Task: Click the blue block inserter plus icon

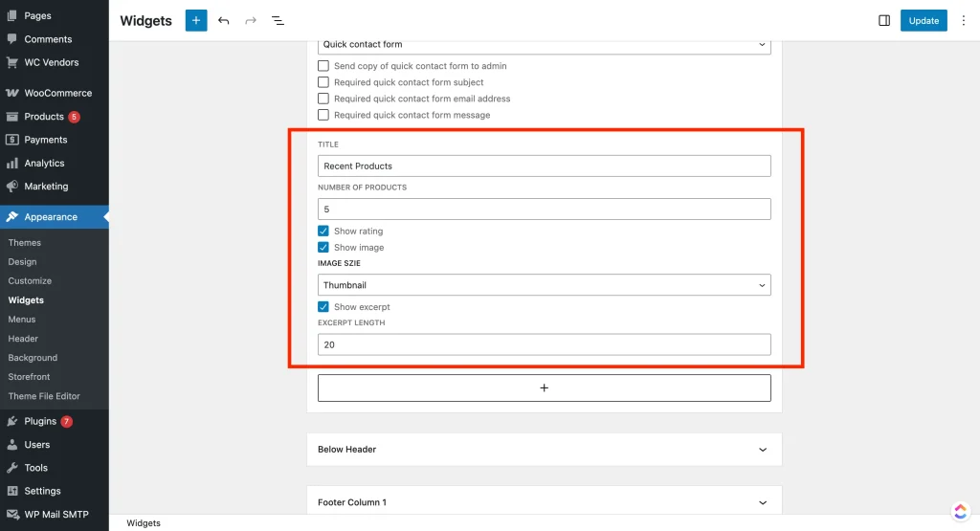Action: (x=196, y=20)
